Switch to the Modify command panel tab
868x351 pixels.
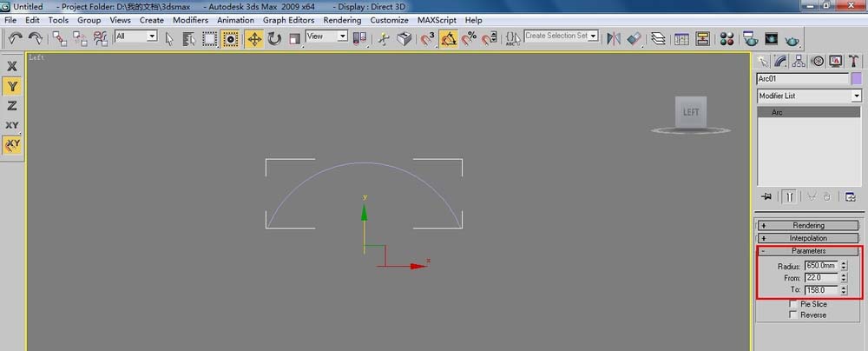pos(780,61)
